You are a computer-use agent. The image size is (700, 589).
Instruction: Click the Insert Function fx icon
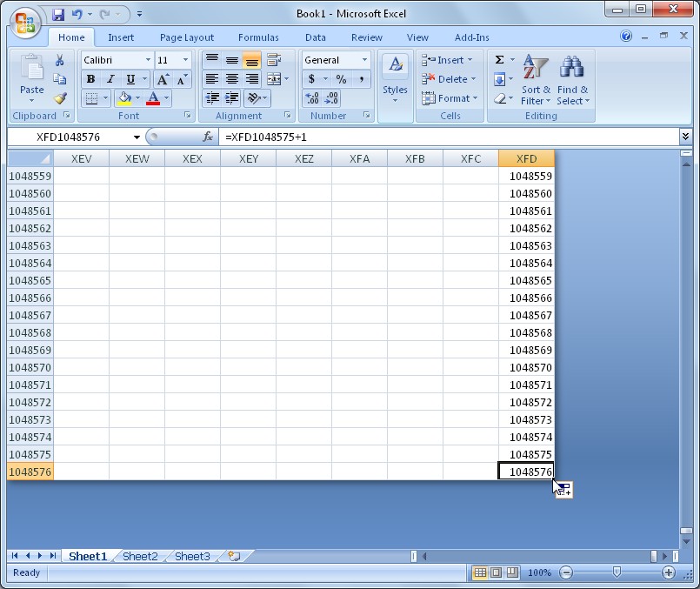tap(208, 137)
